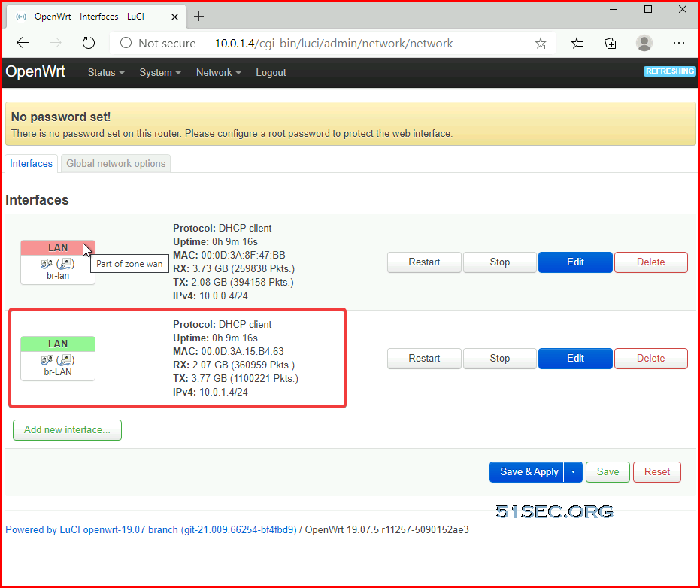Viewport: 700px width, 588px height.
Task: Open the browser Collections panel
Action: pos(611,44)
